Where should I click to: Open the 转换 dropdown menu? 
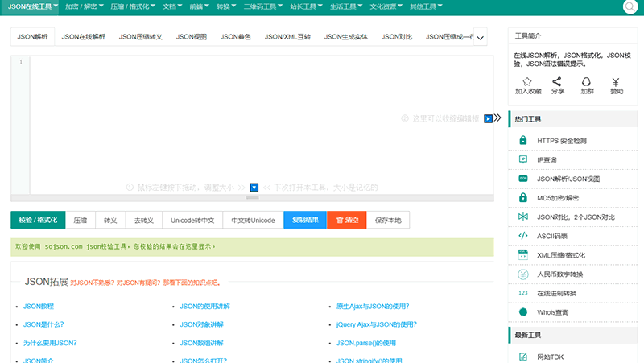226,6
